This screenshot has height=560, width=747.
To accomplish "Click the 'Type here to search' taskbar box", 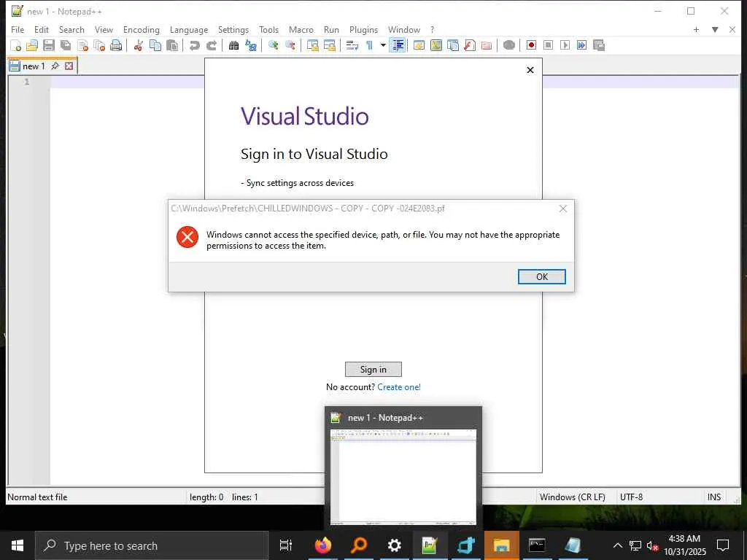I will 152,545.
